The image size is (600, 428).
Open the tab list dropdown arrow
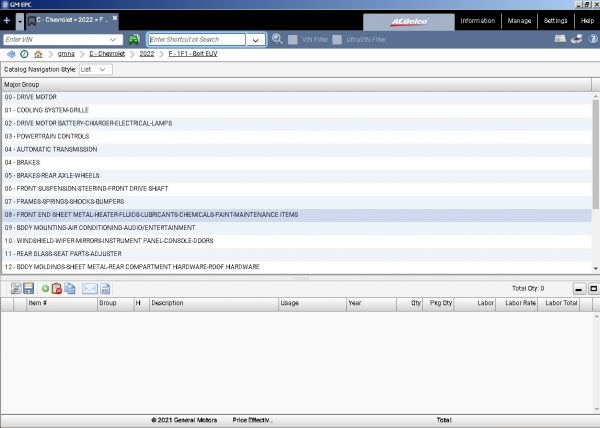[20, 21]
